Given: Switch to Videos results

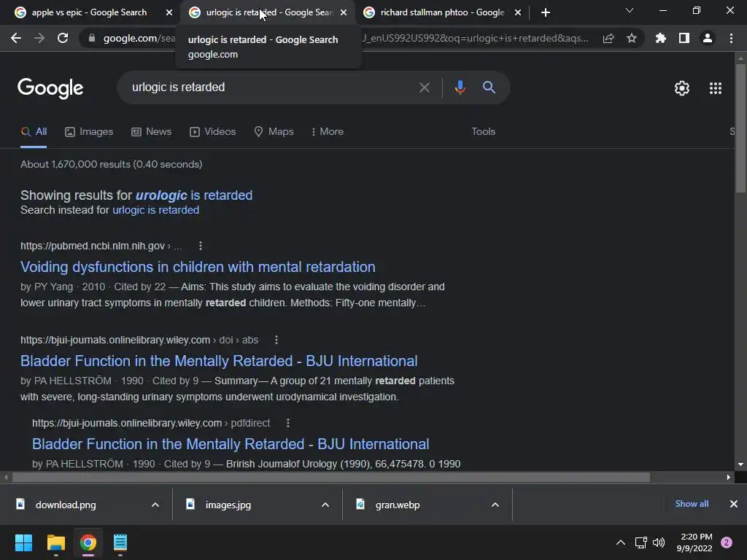Looking at the screenshot, I should [x=212, y=132].
